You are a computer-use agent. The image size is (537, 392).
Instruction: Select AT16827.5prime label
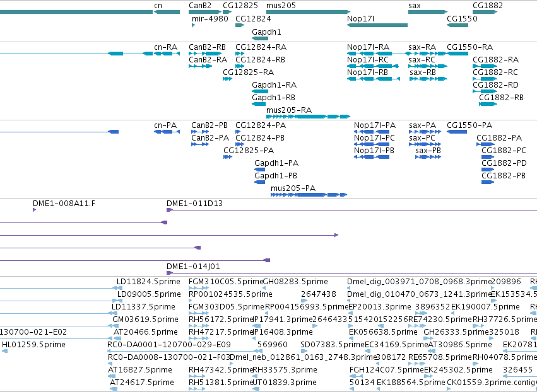click(139, 370)
